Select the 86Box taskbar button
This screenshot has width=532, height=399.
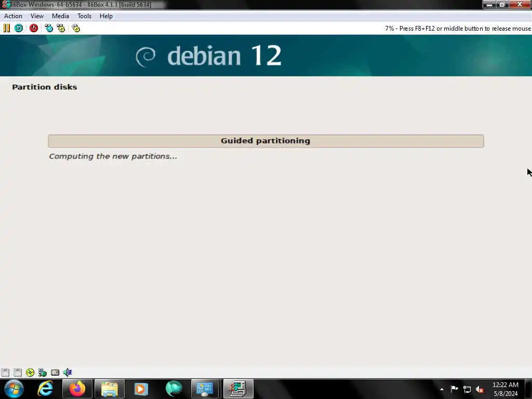[238, 389]
